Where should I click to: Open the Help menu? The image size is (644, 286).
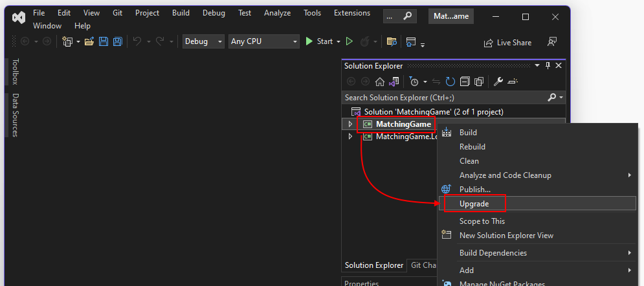pyautogui.click(x=82, y=26)
